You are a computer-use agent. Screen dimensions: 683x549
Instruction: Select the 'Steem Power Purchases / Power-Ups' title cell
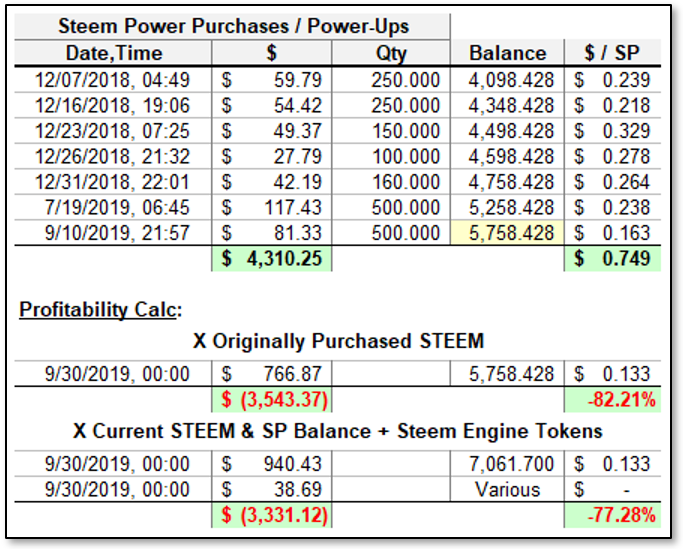tap(232, 27)
